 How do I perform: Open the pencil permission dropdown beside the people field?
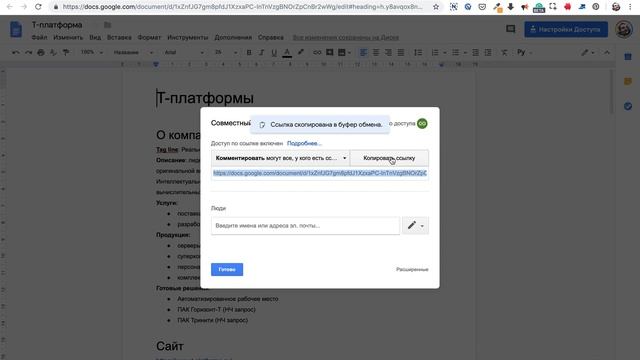pos(415,225)
